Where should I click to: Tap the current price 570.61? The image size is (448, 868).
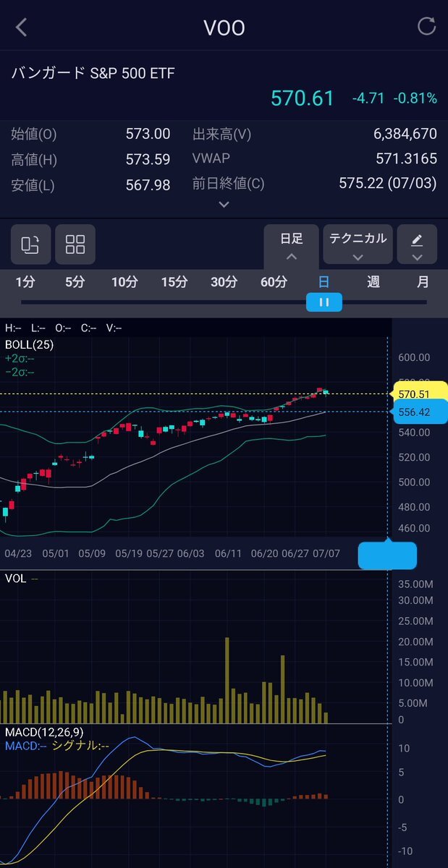(x=303, y=98)
